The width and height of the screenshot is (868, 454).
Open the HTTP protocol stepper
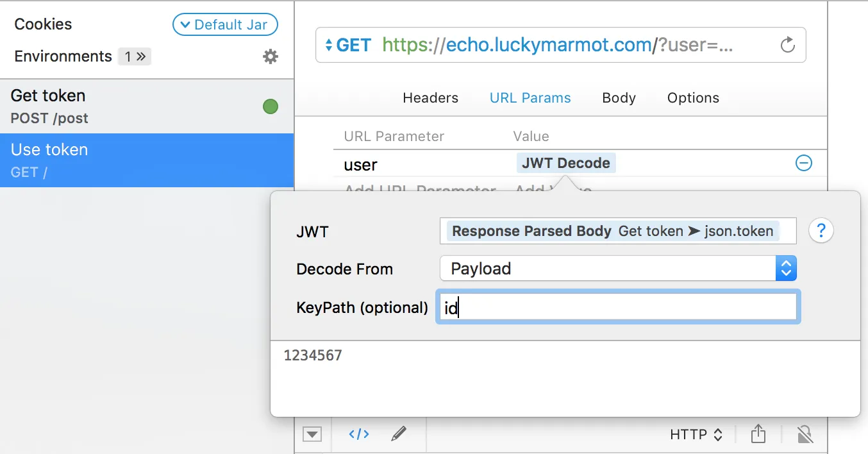(x=696, y=435)
